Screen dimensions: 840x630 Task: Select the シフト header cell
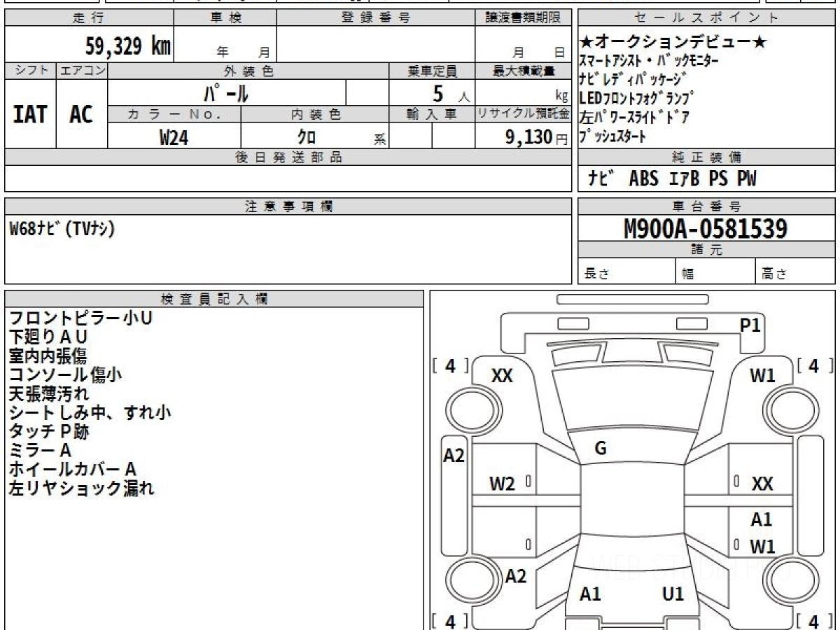click(31, 71)
